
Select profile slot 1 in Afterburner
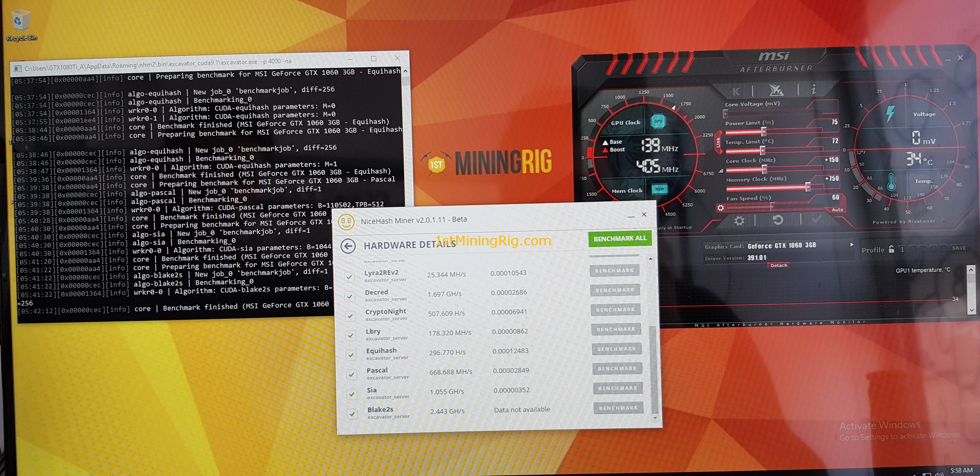902,249
